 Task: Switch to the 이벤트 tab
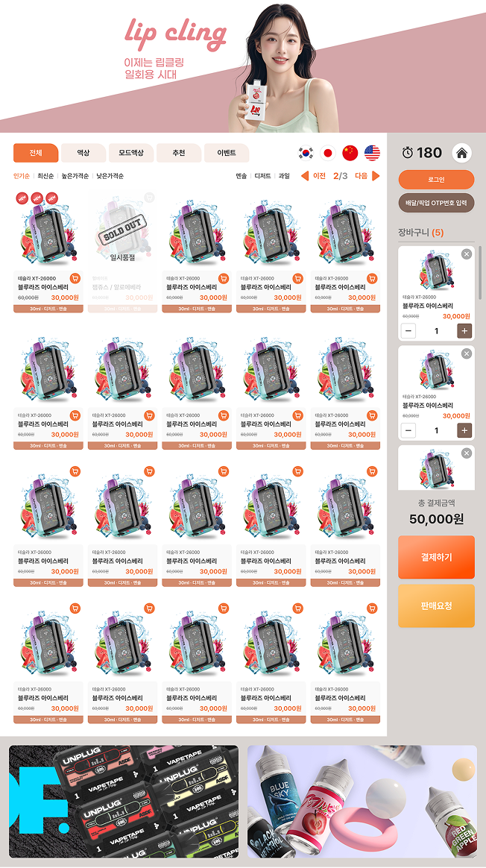coord(227,153)
